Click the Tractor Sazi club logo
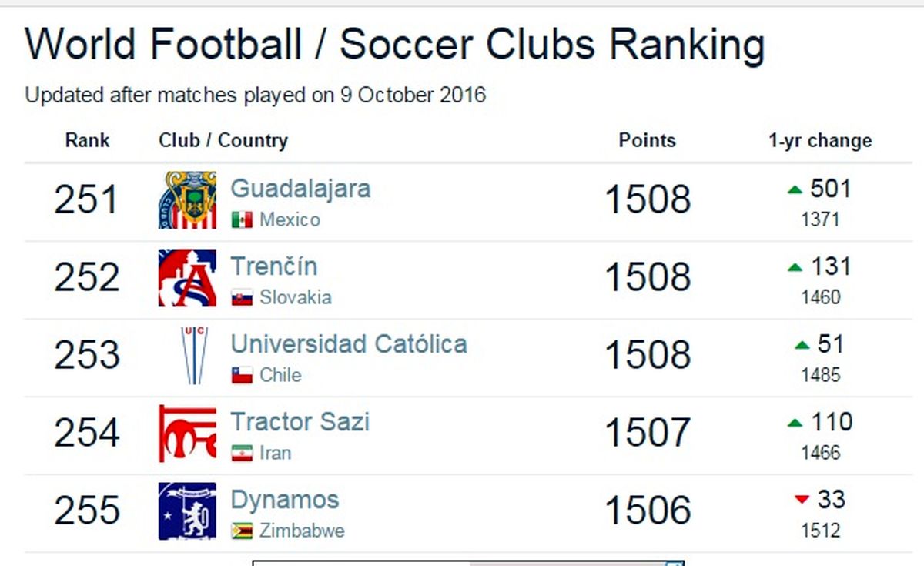 (187, 433)
